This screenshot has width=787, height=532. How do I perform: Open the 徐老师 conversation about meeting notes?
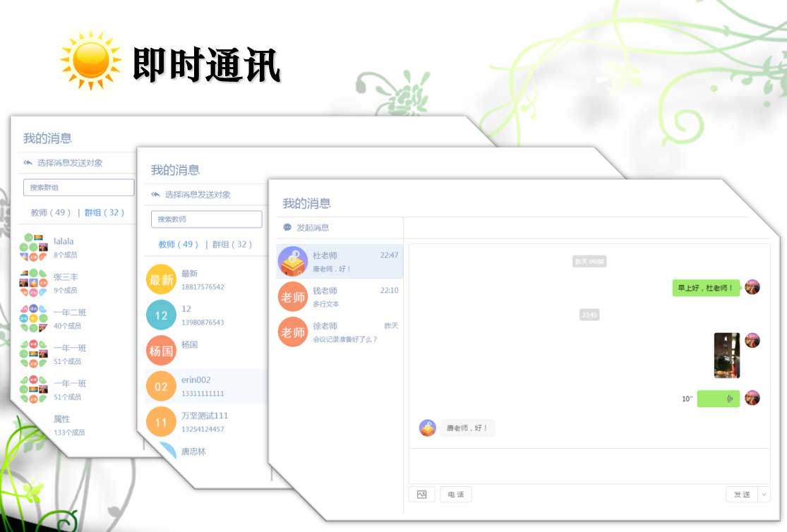tap(344, 332)
